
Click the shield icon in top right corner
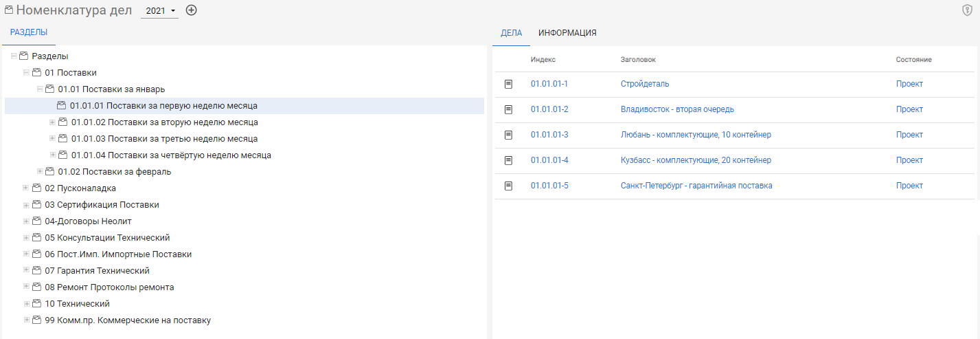click(967, 10)
